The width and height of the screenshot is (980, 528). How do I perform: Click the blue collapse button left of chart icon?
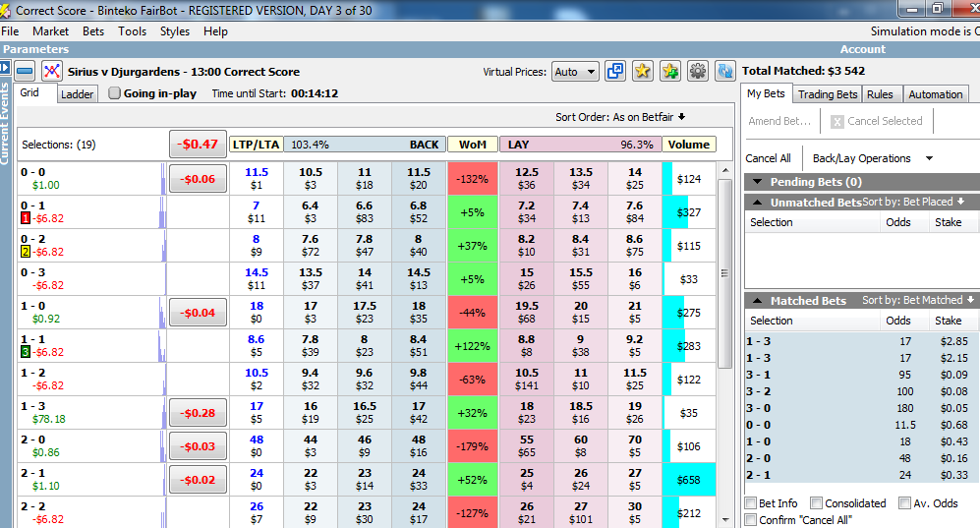tap(26, 71)
